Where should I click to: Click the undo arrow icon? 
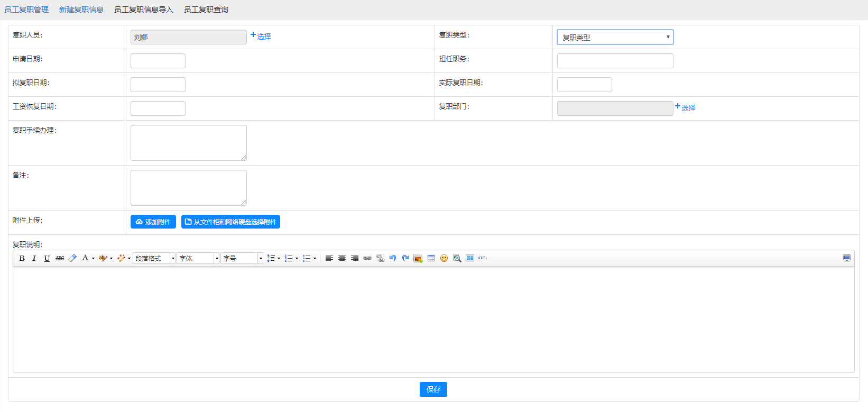[392, 258]
